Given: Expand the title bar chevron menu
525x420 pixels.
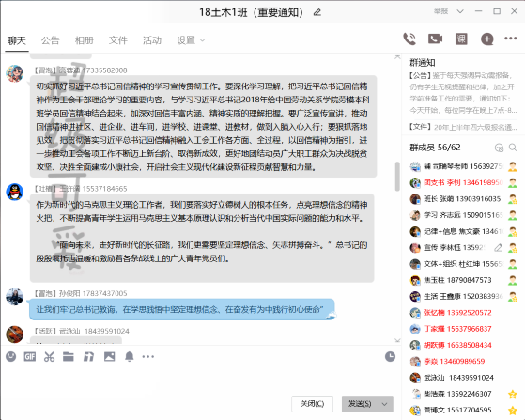Looking at the screenshot, I should pos(460,11).
